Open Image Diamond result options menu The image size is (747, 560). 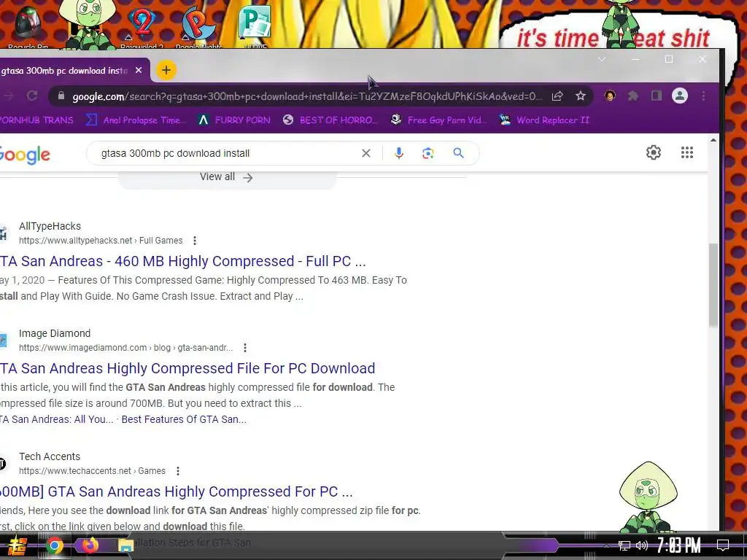tap(245, 348)
